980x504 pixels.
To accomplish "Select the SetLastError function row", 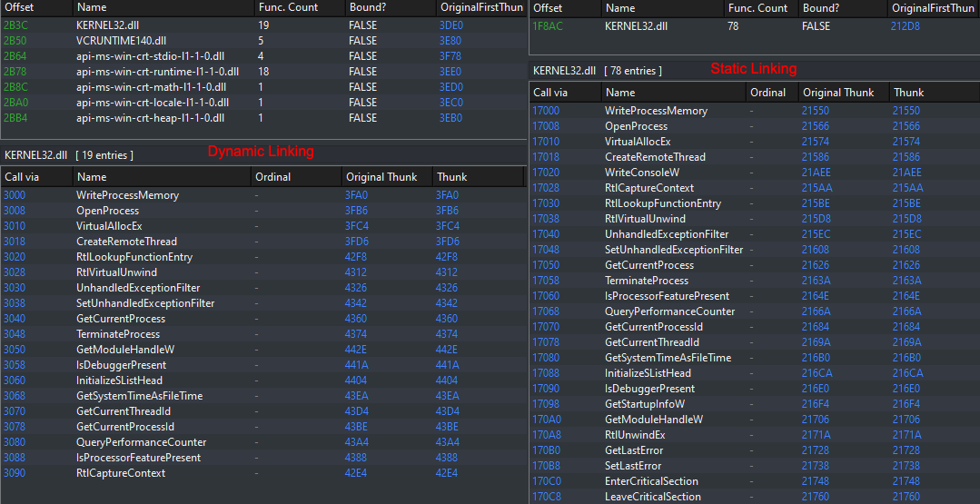I will pos(755,465).
